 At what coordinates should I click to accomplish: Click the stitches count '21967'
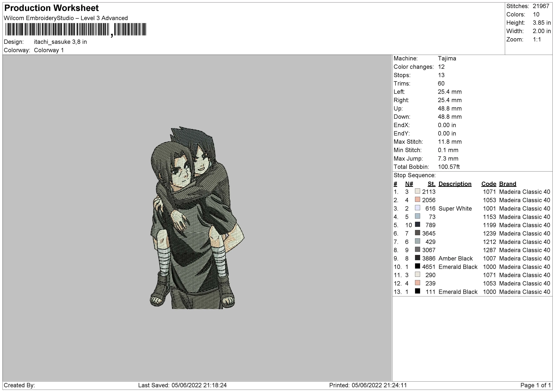[541, 6]
